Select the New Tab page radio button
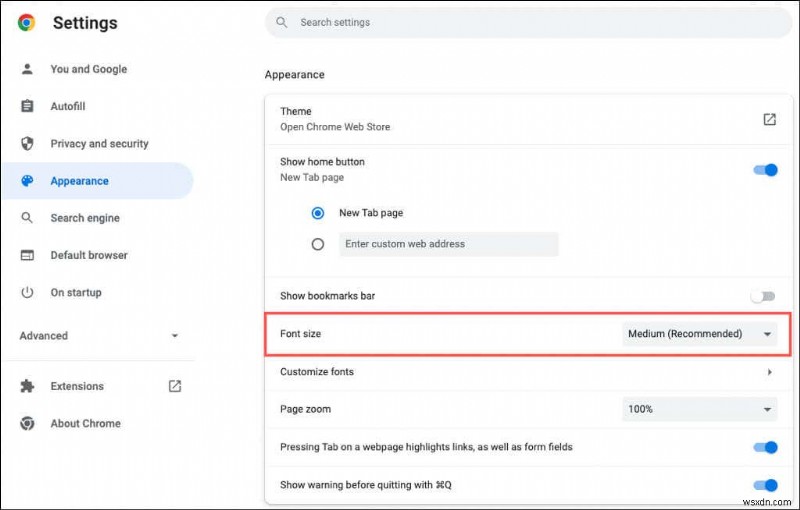 click(318, 213)
